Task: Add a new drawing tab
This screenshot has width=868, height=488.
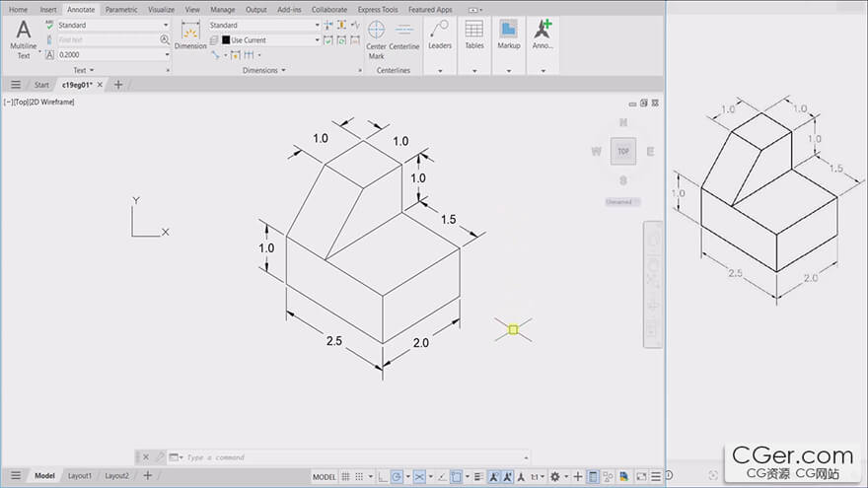Action: click(x=118, y=85)
